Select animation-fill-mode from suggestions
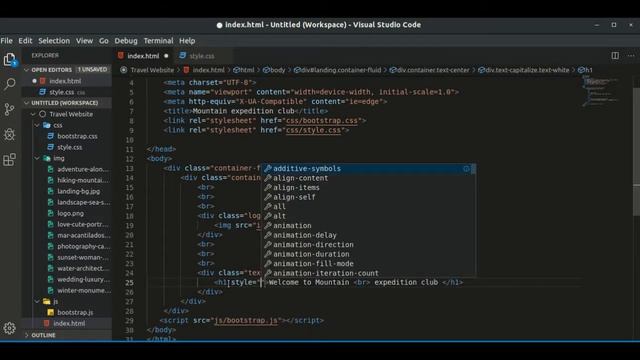 tap(369, 264)
